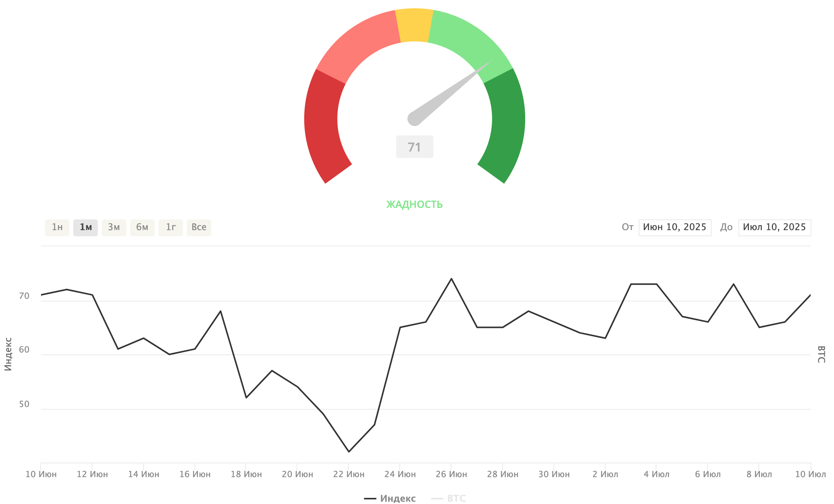The image size is (834, 504).
Task: Click the 22 Июн chart low point
Action: pos(349,451)
